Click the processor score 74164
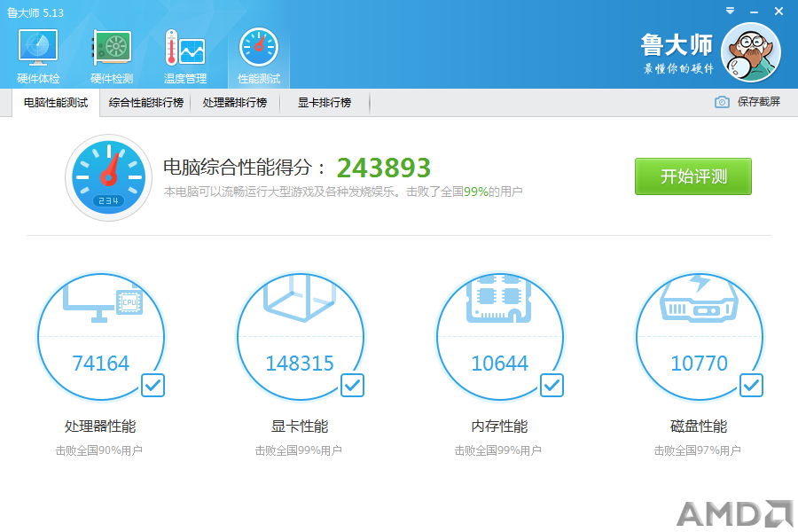 coord(101,364)
